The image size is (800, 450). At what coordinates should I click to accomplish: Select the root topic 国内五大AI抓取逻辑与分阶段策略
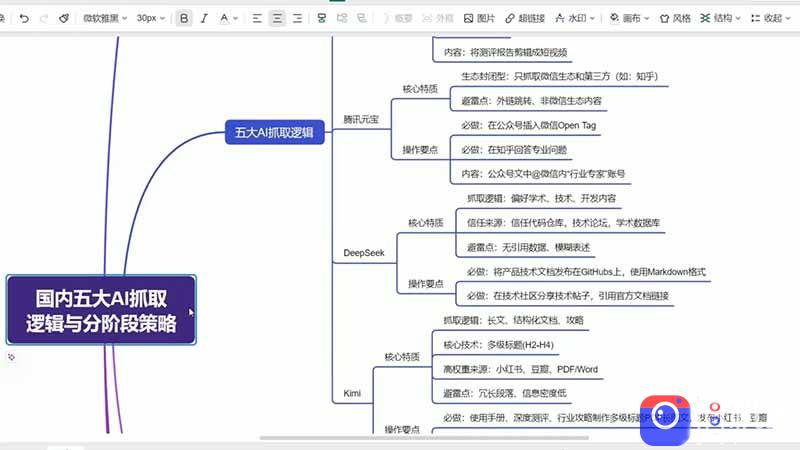101,310
